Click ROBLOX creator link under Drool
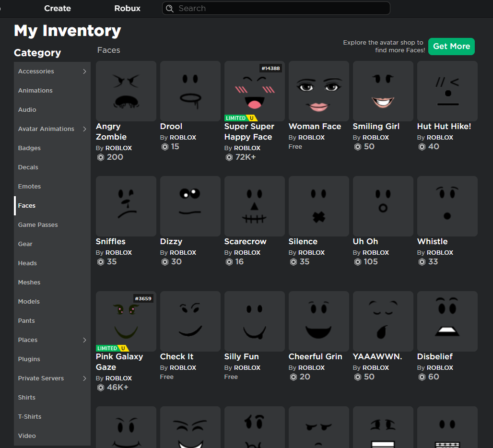Viewport: 493px width, 448px height. pyautogui.click(x=183, y=137)
